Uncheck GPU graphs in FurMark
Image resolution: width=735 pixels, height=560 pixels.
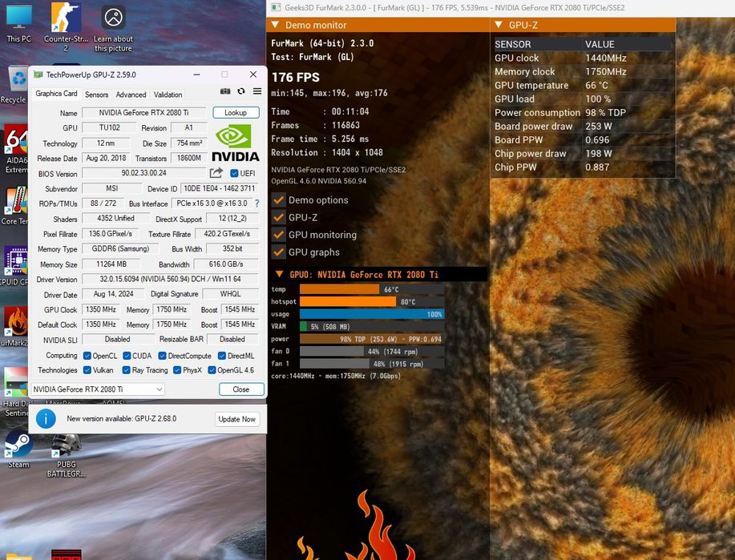coord(278,252)
